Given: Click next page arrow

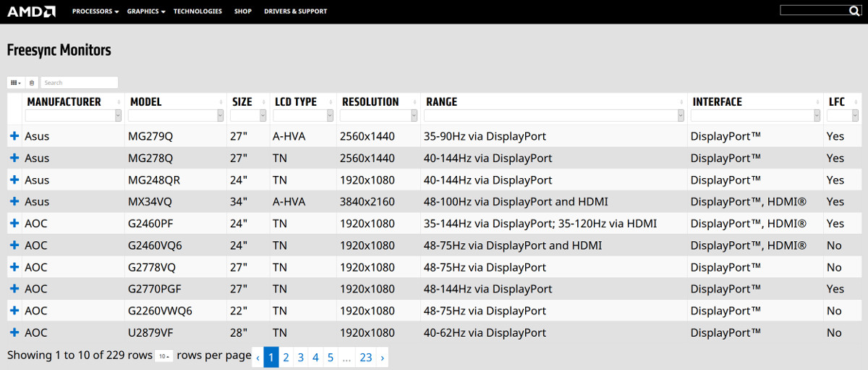Looking at the screenshot, I should 382,357.
